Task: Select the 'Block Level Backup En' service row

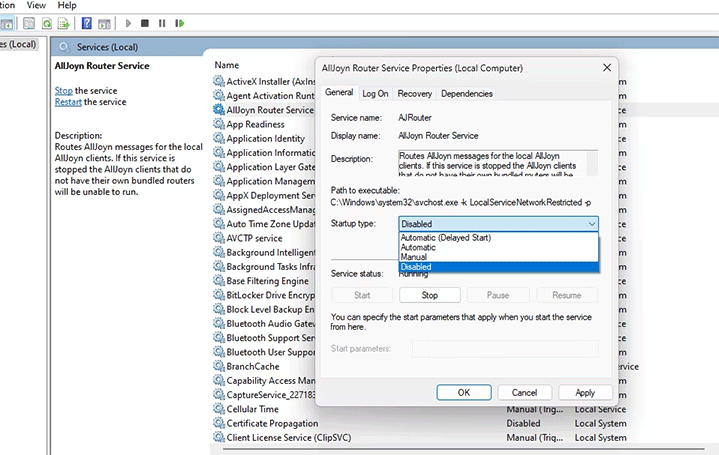Action: (264, 309)
